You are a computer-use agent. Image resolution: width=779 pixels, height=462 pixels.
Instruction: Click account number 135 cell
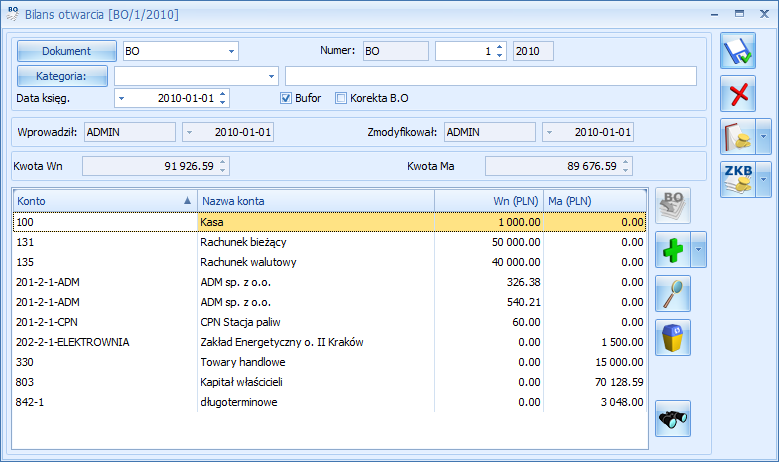point(105,262)
